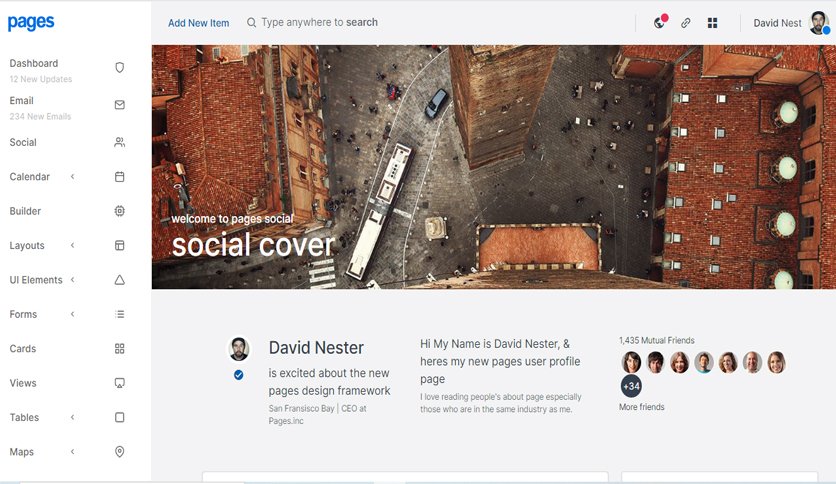
Task: Open the Views menu item
Action: (23, 383)
